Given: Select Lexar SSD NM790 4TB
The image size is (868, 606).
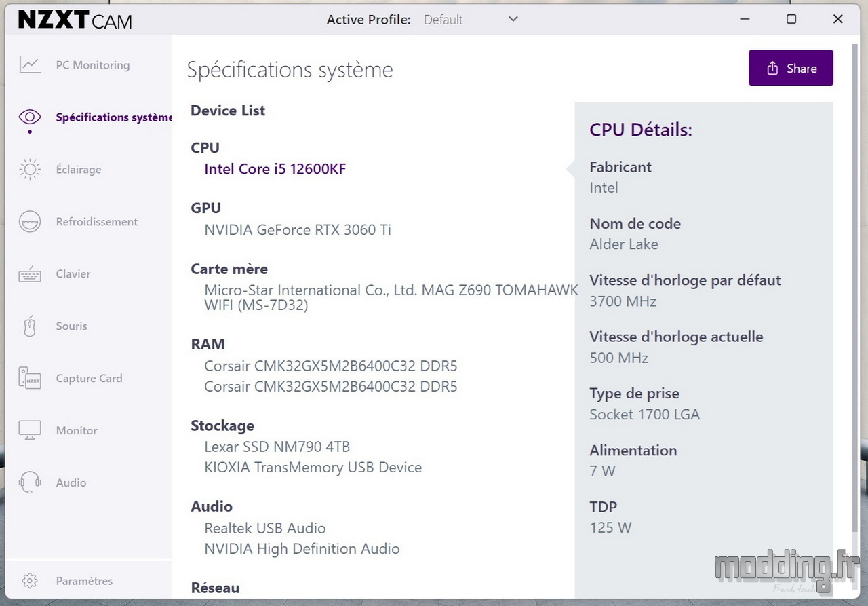Looking at the screenshot, I should (277, 447).
